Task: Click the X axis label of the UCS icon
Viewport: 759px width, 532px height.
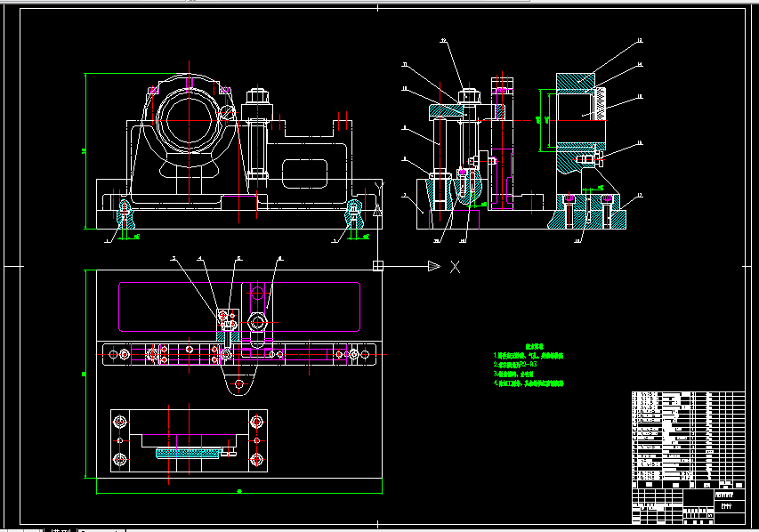Action: pyautogui.click(x=455, y=267)
